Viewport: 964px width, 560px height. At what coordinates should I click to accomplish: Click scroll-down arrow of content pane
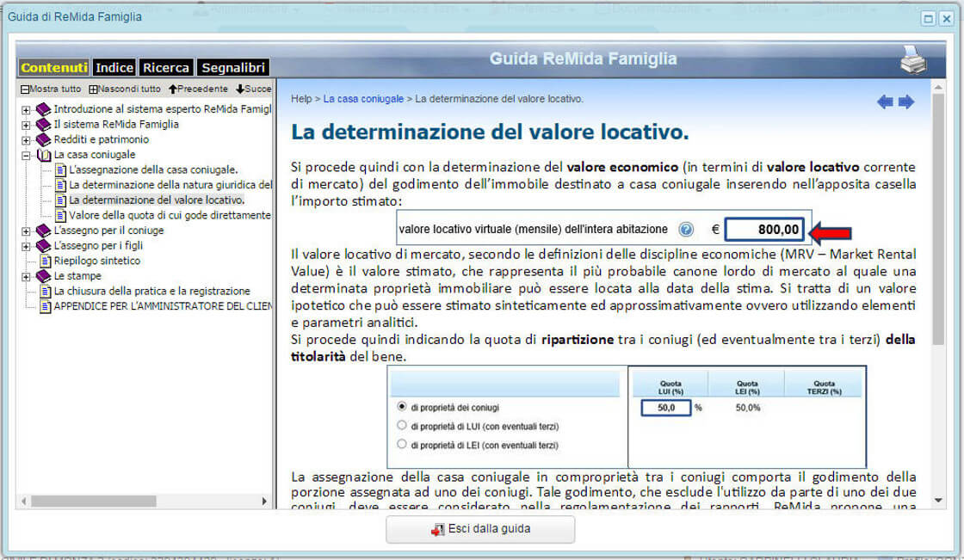pyautogui.click(x=937, y=501)
